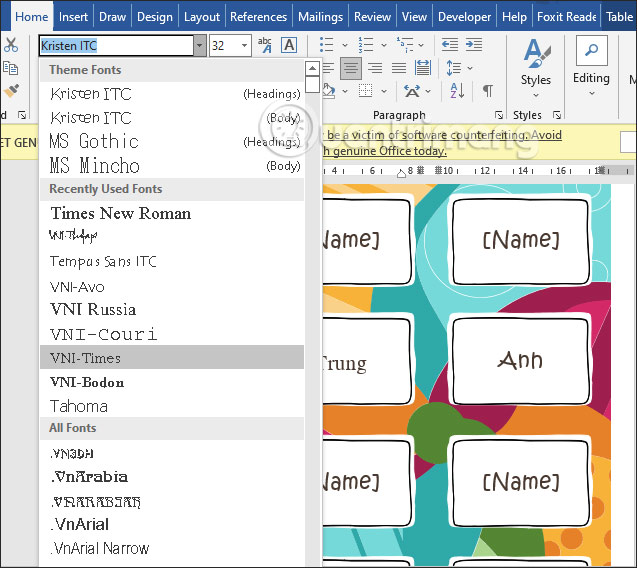637x568 pixels.
Task: Click the font name input box
Action: 117,46
